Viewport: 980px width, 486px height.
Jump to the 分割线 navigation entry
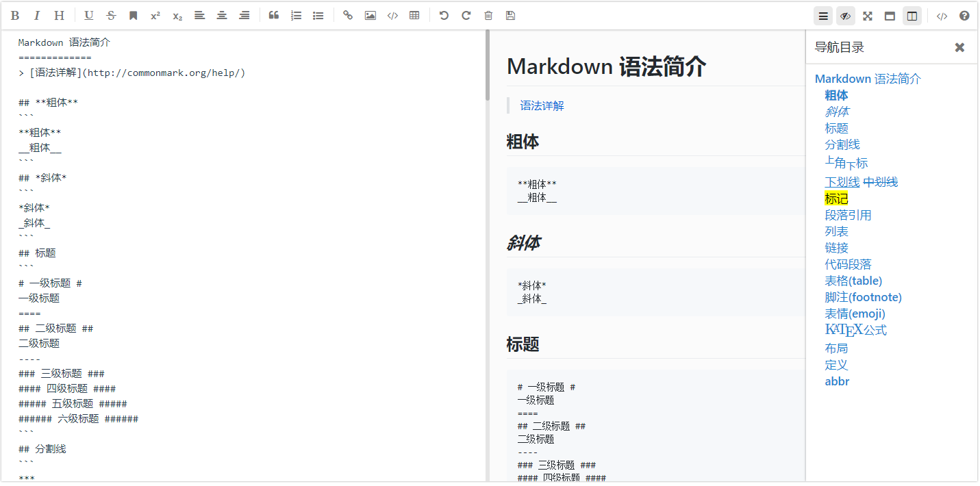(x=842, y=144)
